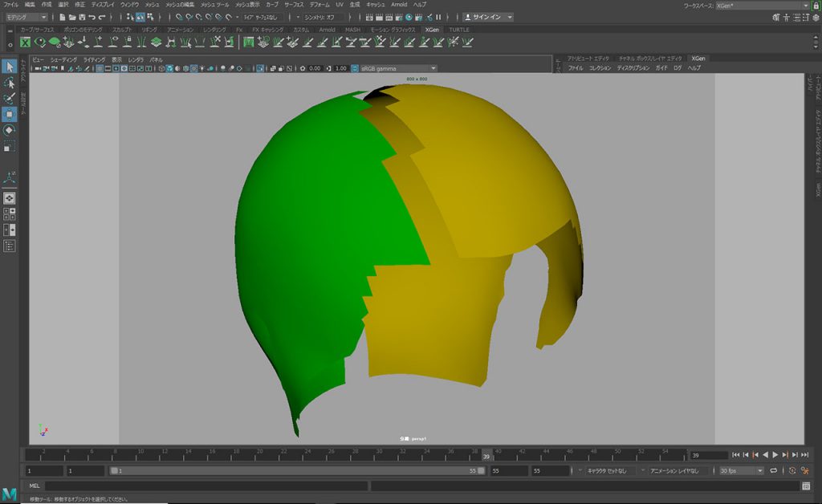Click the first XGen shelf icon
Viewport: 822px width, 504px height.
(26, 43)
